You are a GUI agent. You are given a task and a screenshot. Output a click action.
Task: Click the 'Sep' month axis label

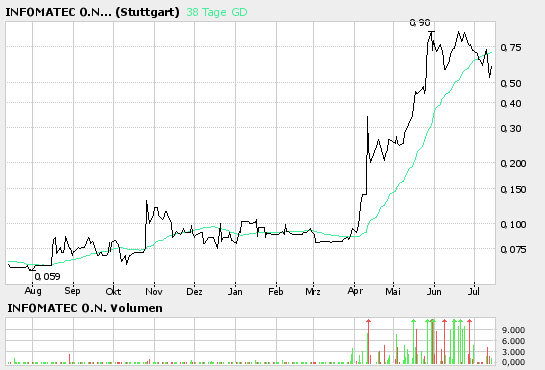(x=72, y=290)
